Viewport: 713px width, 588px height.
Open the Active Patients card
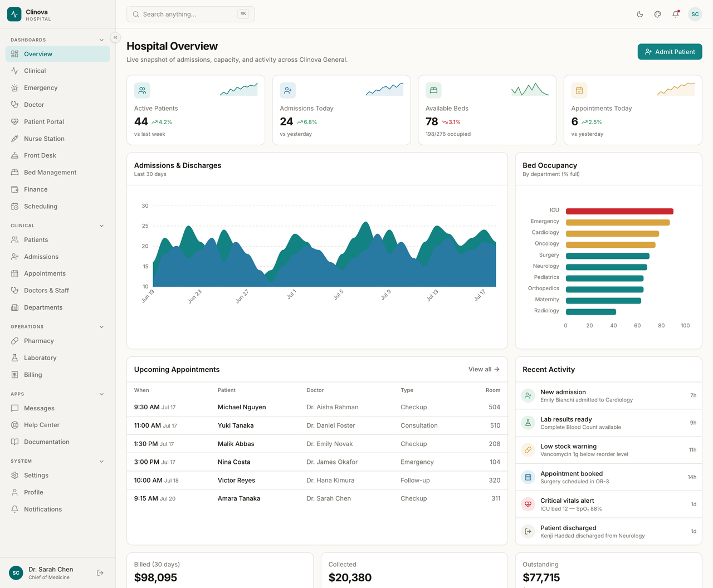(196, 110)
